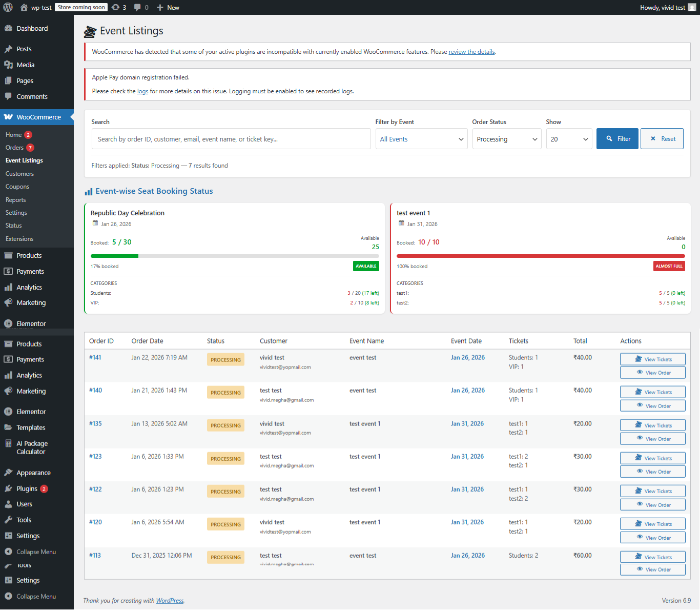Select the Tools wrench icon
This screenshot has width=700, height=611.
[9, 519]
